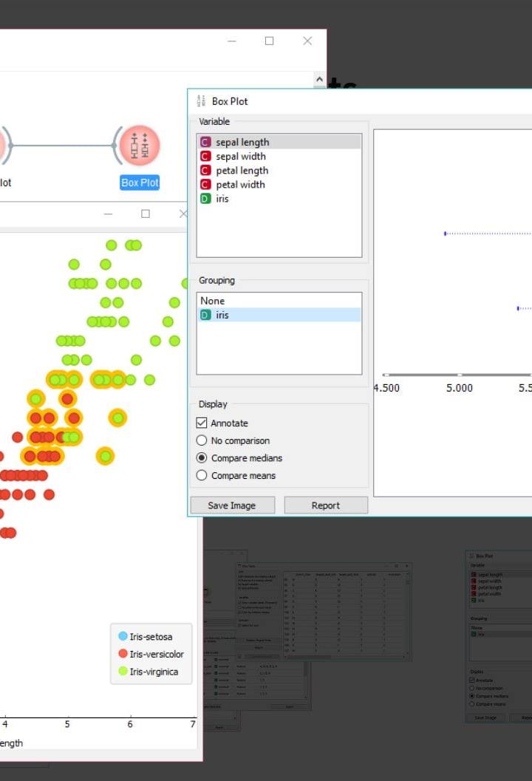
Task: Click the 5.000 axis label in box plot
Action: tap(460, 388)
